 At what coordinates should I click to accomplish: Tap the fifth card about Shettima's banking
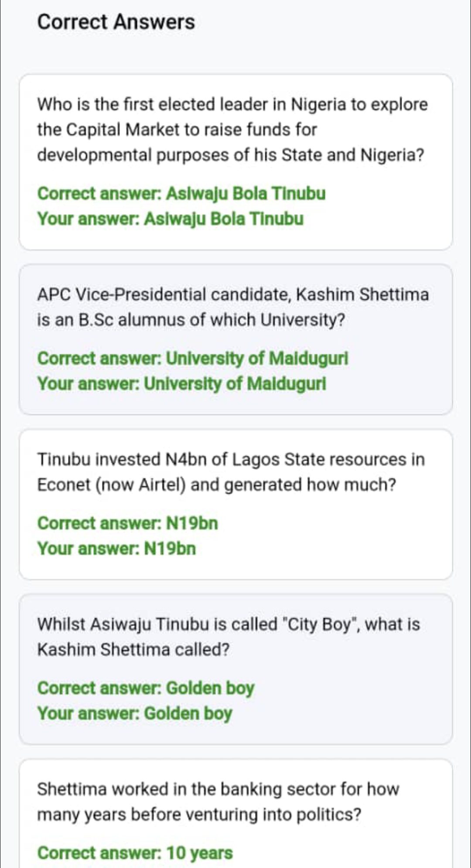click(x=236, y=813)
